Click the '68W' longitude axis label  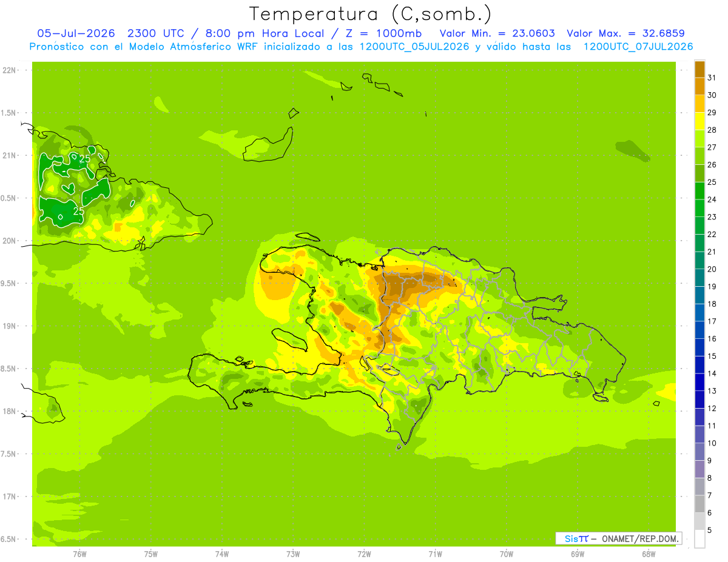click(649, 554)
